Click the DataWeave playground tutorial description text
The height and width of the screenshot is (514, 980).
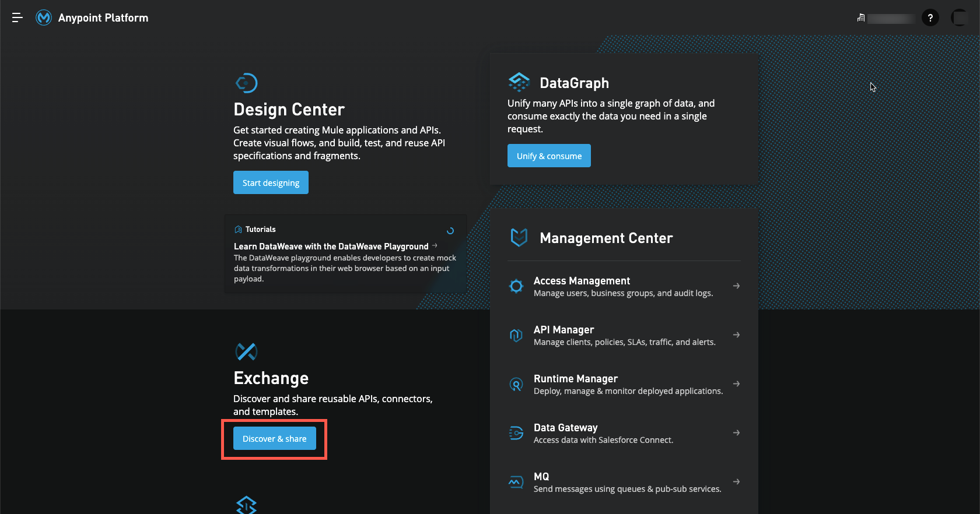345,268
